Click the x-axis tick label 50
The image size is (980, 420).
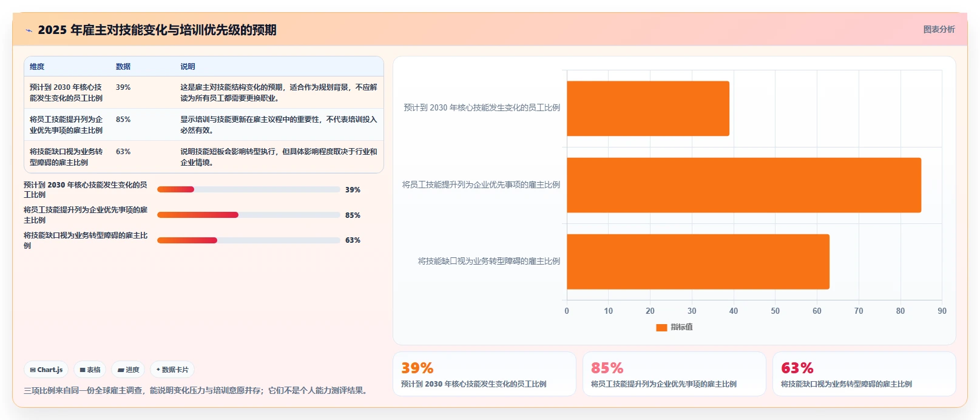tap(775, 311)
